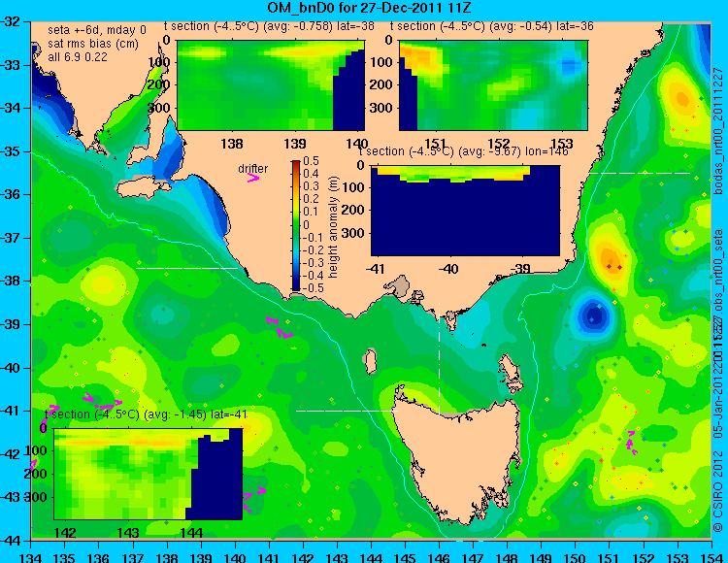Click the white dashed section line at latitude -41
The height and width of the screenshot is (563, 728).
(347, 411)
